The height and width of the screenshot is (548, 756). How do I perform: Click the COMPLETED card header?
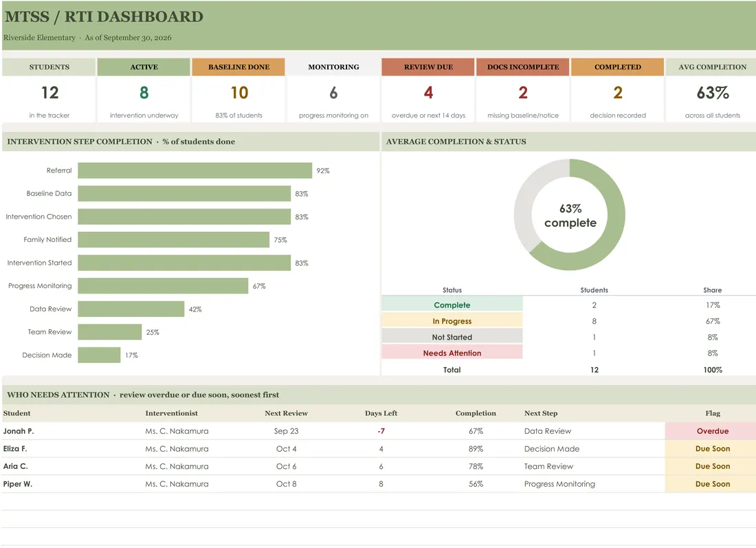tap(618, 67)
